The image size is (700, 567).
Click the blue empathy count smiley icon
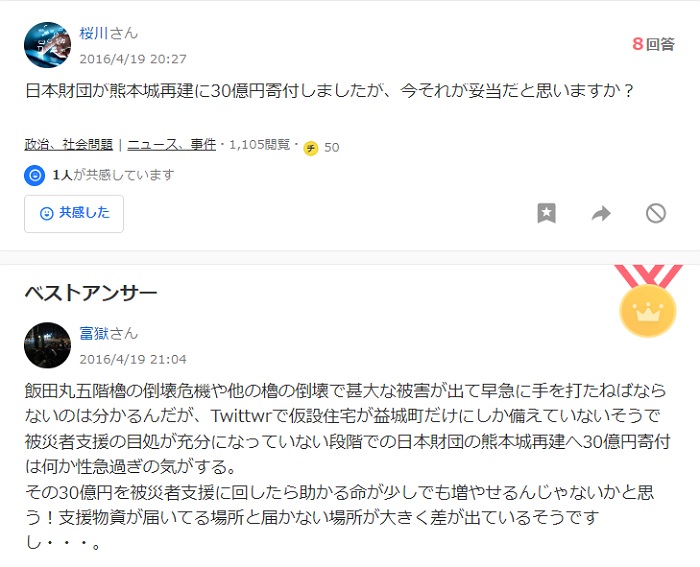coord(34,175)
